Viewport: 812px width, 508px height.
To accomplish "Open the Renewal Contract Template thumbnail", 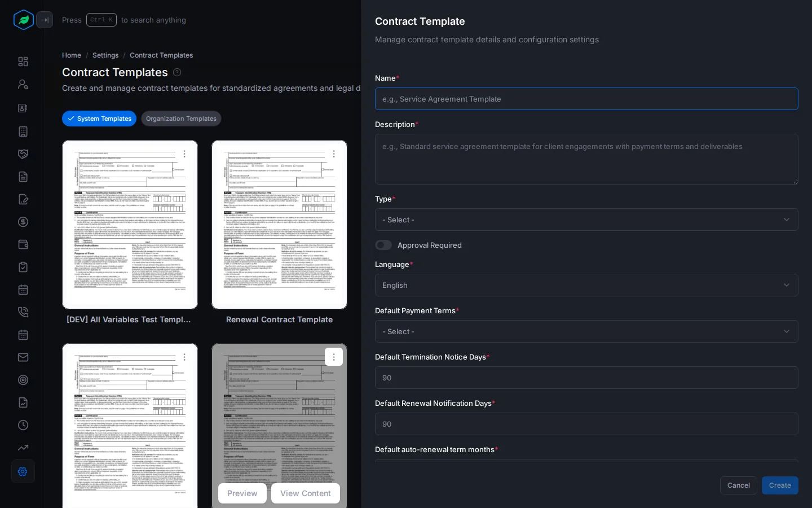I will pos(279,225).
